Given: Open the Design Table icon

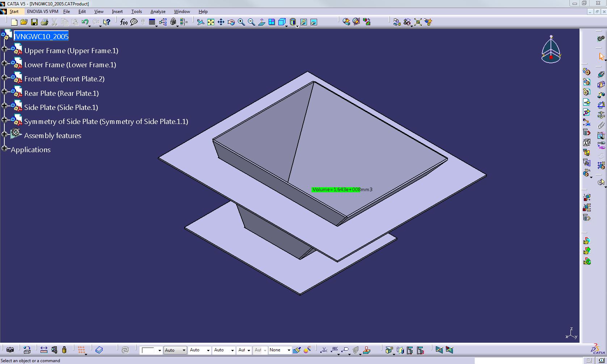Looking at the screenshot, I should 152,22.
